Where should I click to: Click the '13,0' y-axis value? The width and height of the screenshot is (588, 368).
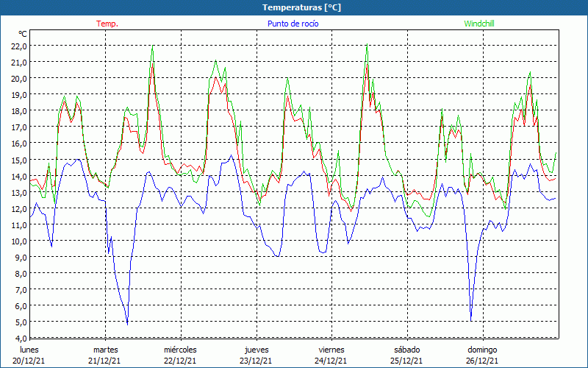click(19, 192)
